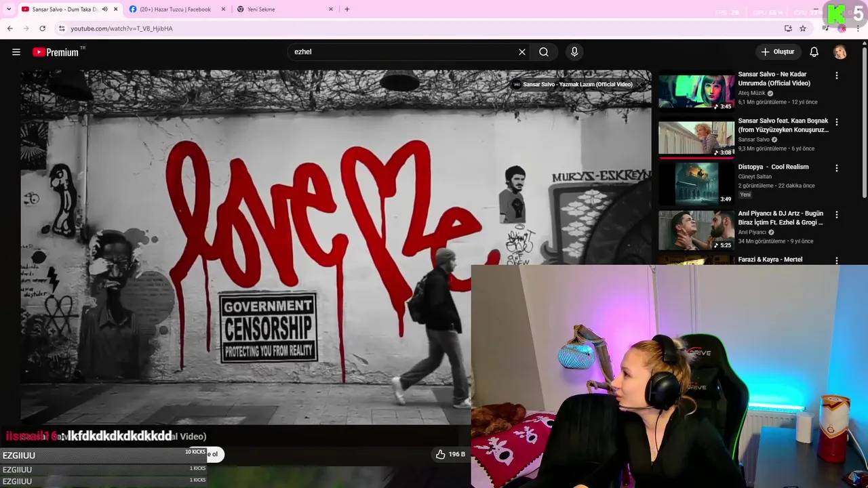Open title 'Anıl Piyancı & DJ Artz - Bugün'
This screenshot has height=488, width=868.
pos(781,218)
